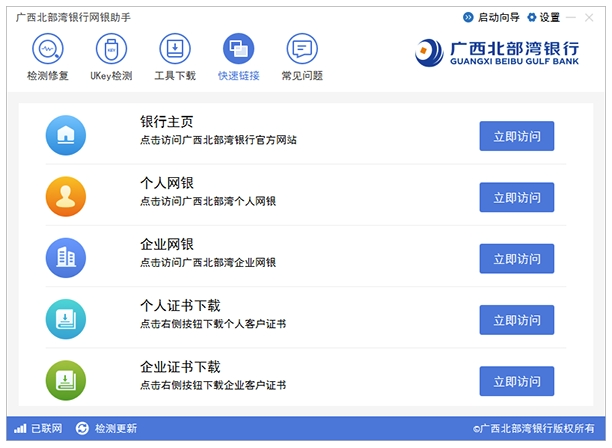Open the 工具下载 download icon
The image size is (612, 448).
tap(175, 48)
